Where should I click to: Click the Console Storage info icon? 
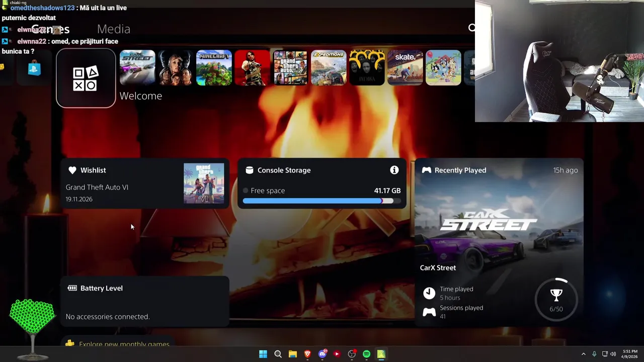(394, 170)
